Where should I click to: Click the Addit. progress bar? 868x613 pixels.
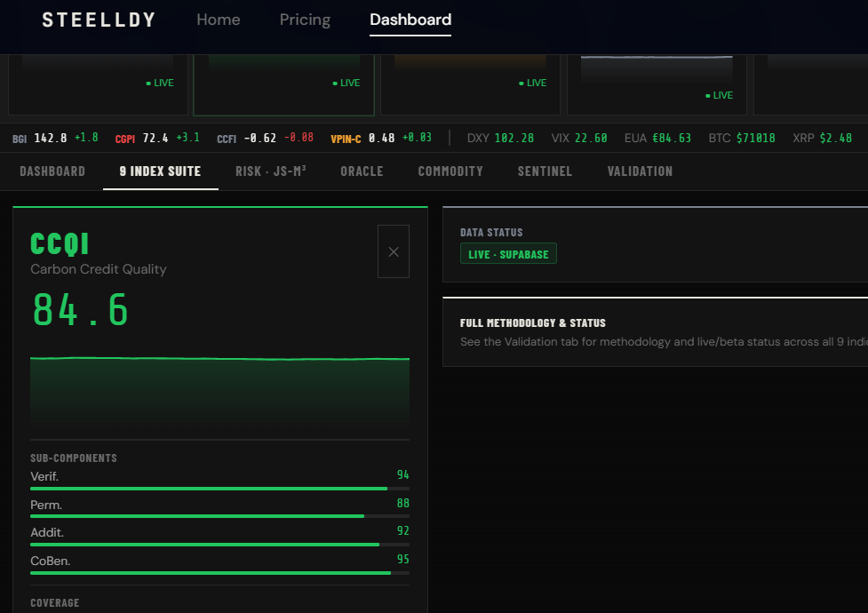[x=219, y=545]
